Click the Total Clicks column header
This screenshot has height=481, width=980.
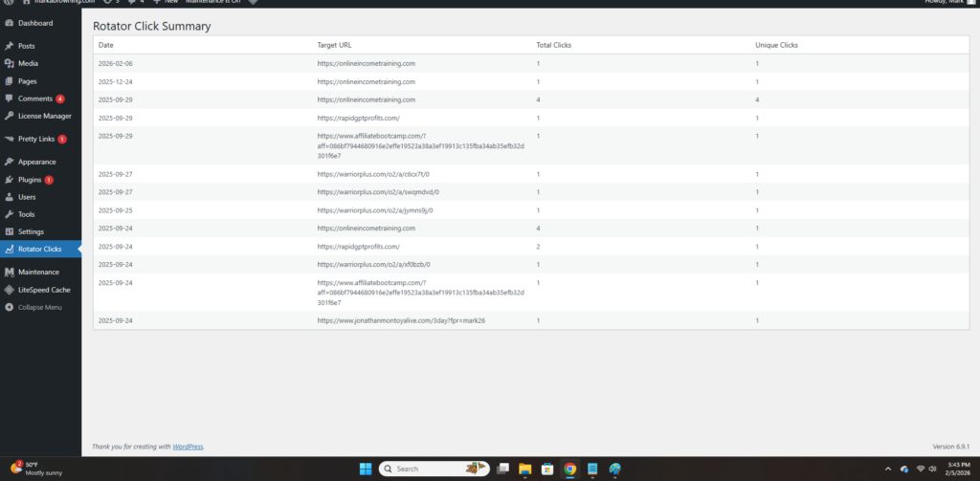point(553,45)
